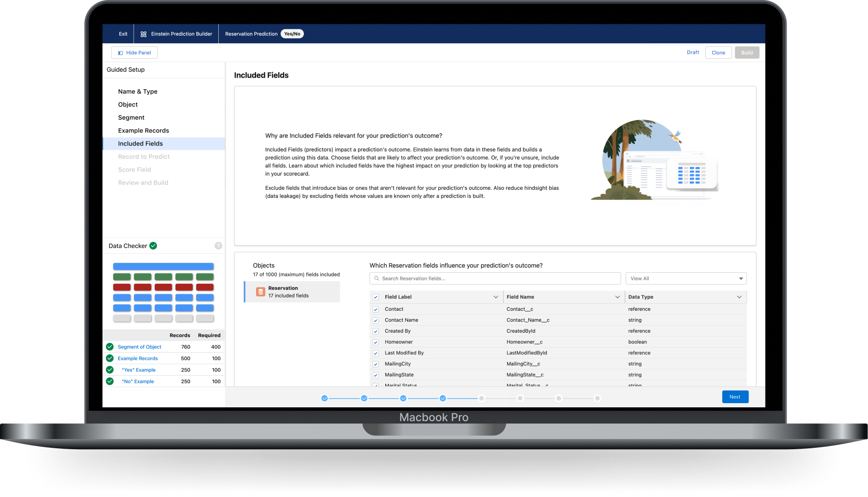This screenshot has height=497, width=868.
Task: Uncheck the MailingState field checkbox
Action: (x=376, y=375)
